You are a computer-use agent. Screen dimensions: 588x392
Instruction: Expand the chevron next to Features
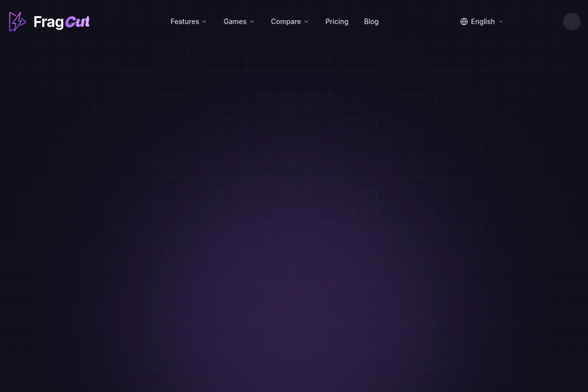pyautogui.click(x=204, y=22)
